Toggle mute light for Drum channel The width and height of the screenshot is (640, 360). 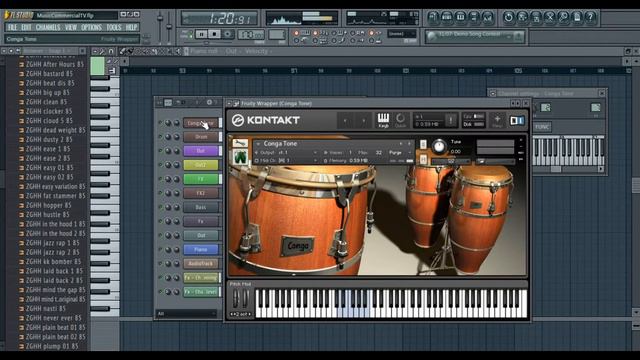(160, 137)
